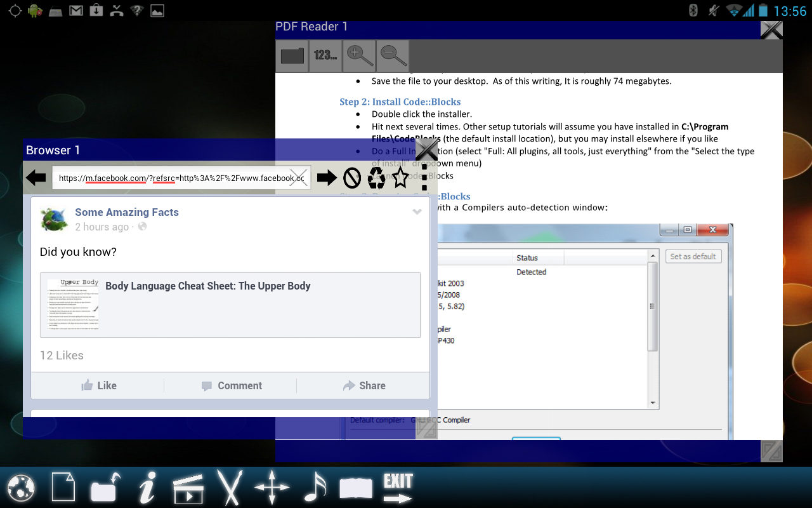Expand the post options chevron on the Facebook post
The height and width of the screenshot is (508, 812).
pos(417,211)
